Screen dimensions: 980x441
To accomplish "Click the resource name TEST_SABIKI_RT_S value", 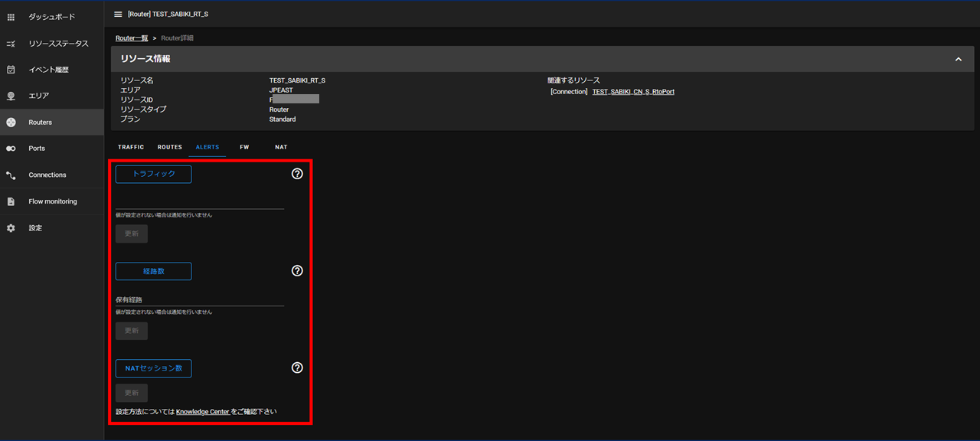I will 297,80.
